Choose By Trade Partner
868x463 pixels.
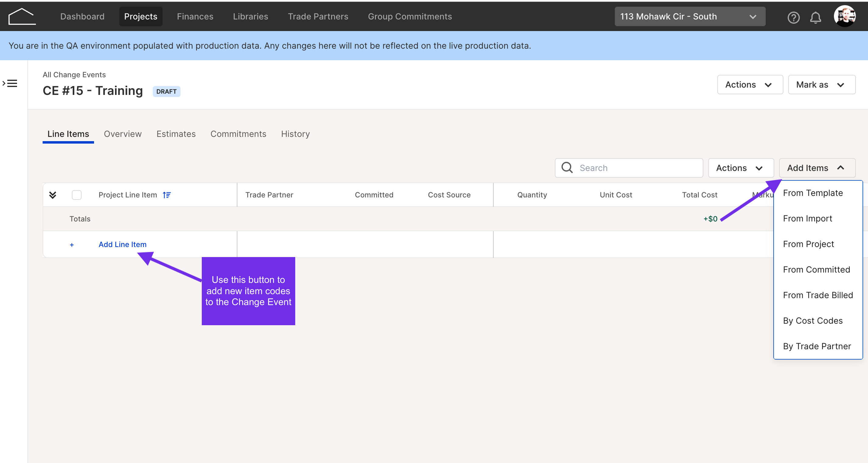[x=817, y=346]
